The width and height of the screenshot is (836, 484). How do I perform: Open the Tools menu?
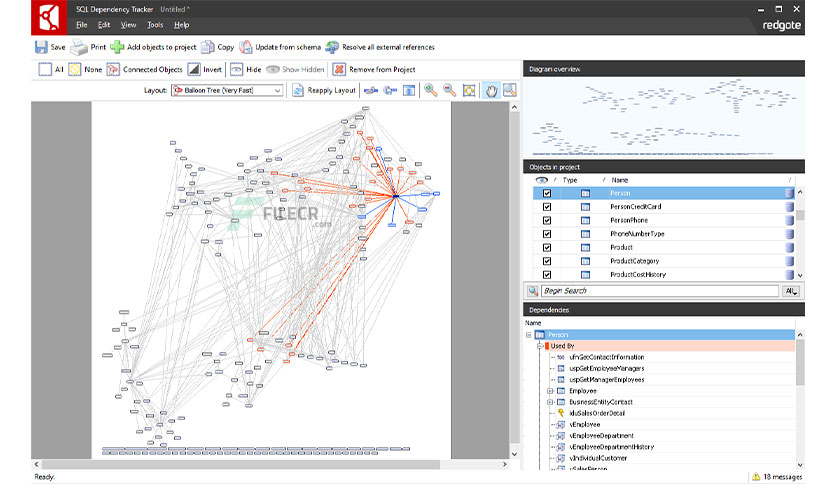155,25
